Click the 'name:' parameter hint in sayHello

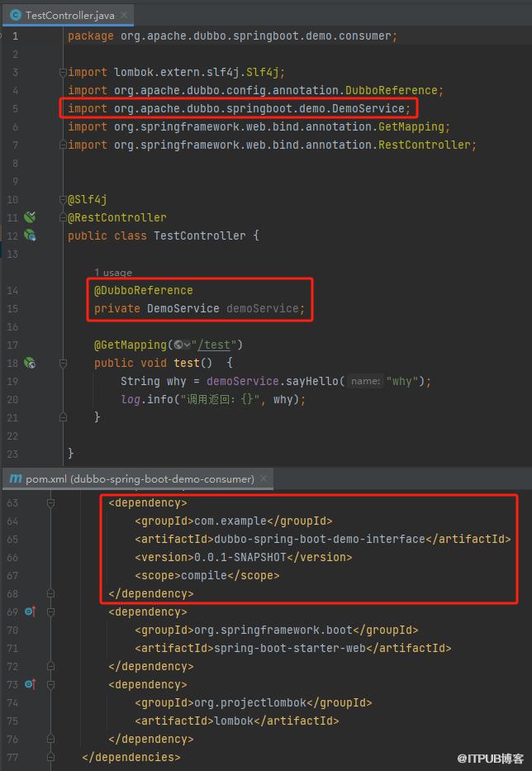pos(365,381)
